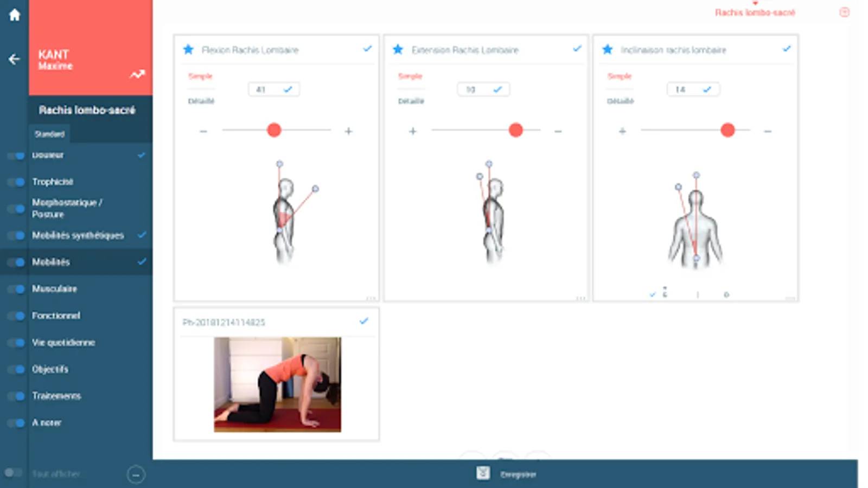Select the star on Inclinaison rachis lombaire card

pyautogui.click(x=607, y=49)
